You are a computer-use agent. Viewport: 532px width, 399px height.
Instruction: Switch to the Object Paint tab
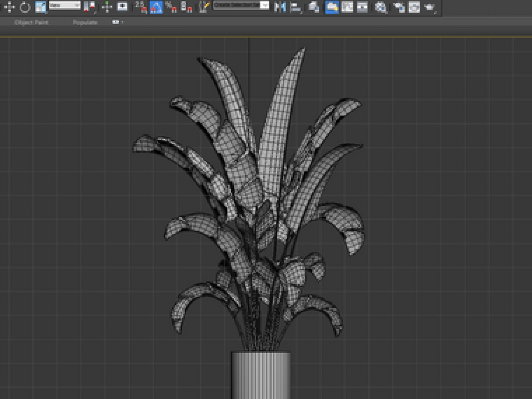[31, 22]
